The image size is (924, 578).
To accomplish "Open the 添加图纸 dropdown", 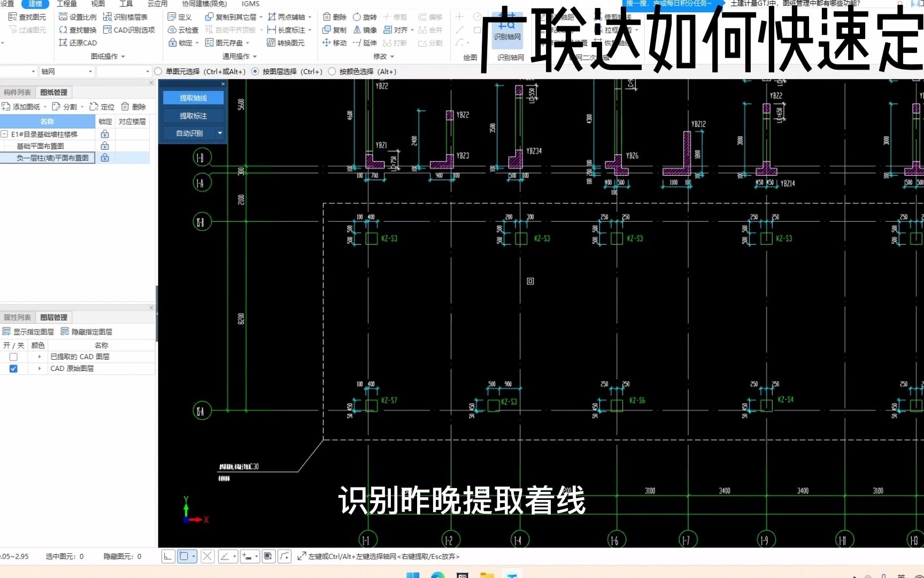I will (x=45, y=107).
